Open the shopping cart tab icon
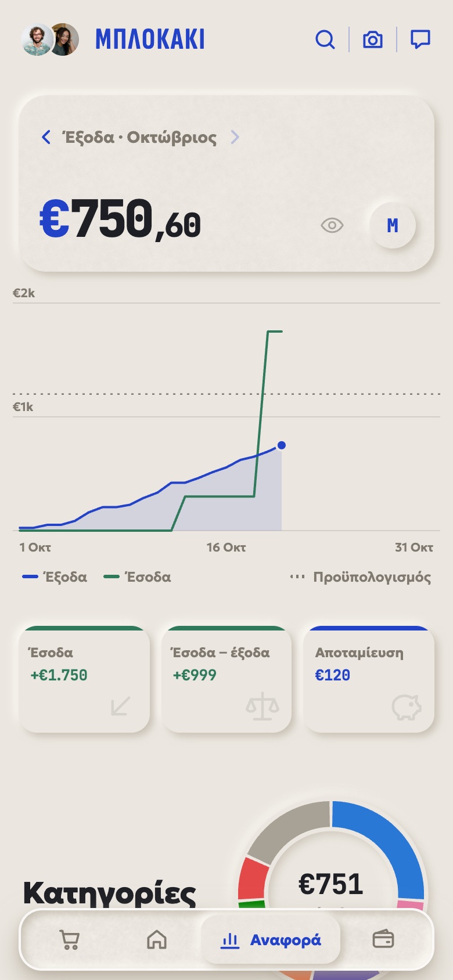This screenshot has width=453, height=980. tap(70, 939)
